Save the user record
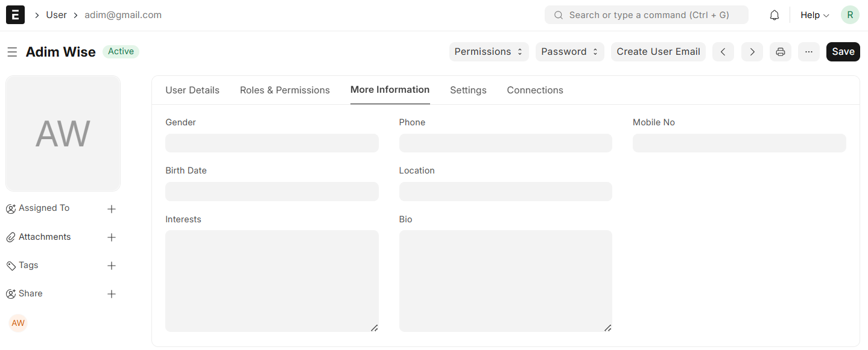This screenshot has width=868, height=350. [843, 52]
